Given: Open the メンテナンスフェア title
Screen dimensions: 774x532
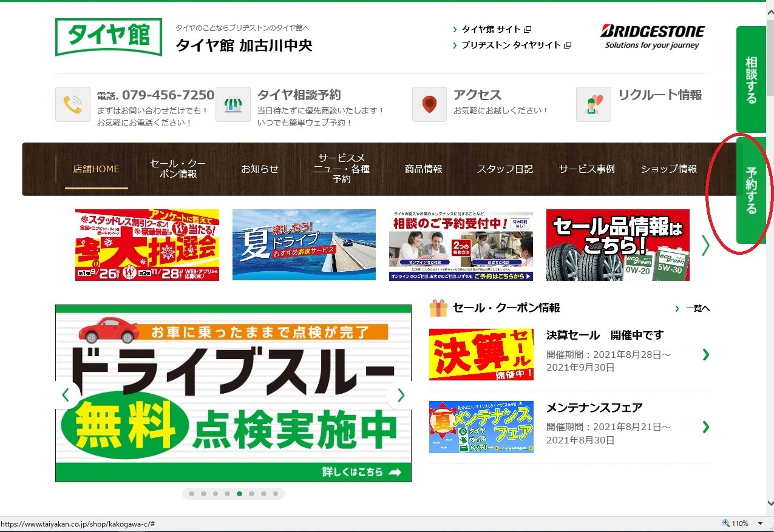Looking at the screenshot, I should (594, 407).
